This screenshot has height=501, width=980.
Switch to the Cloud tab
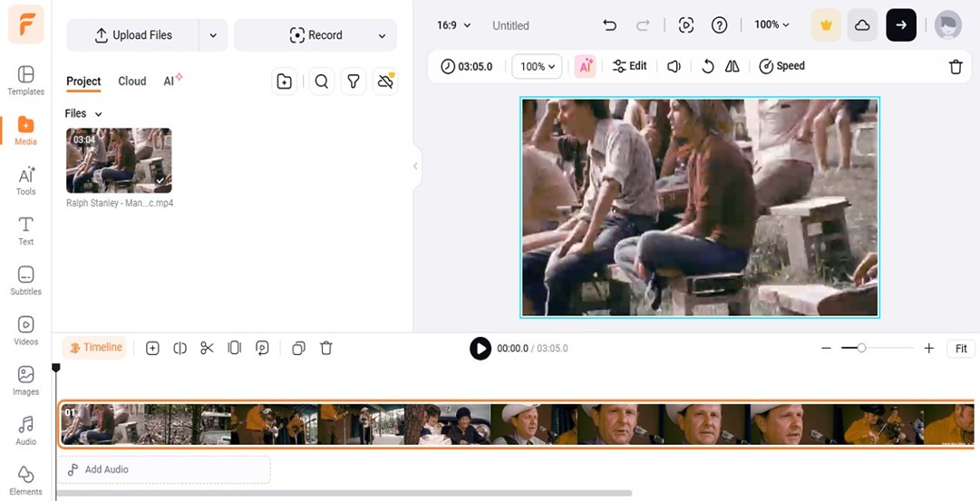click(x=131, y=82)
